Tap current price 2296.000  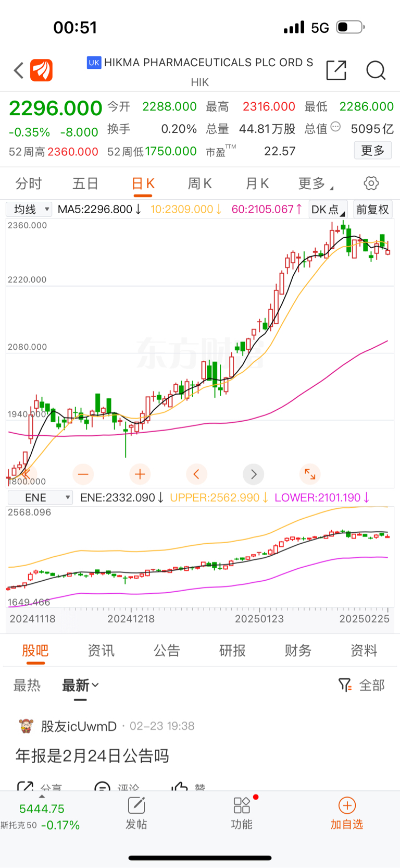pos(55,108)
